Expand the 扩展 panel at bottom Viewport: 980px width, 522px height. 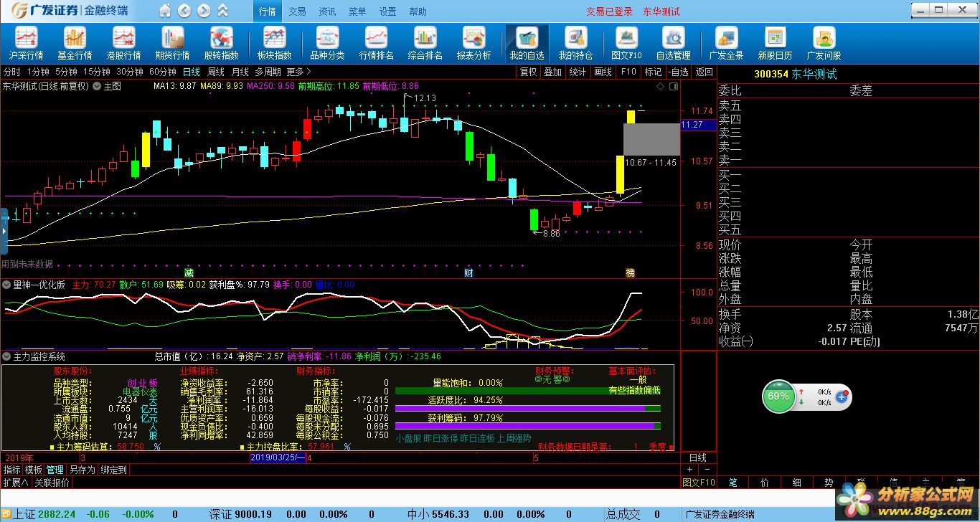(x=15, y=483)
